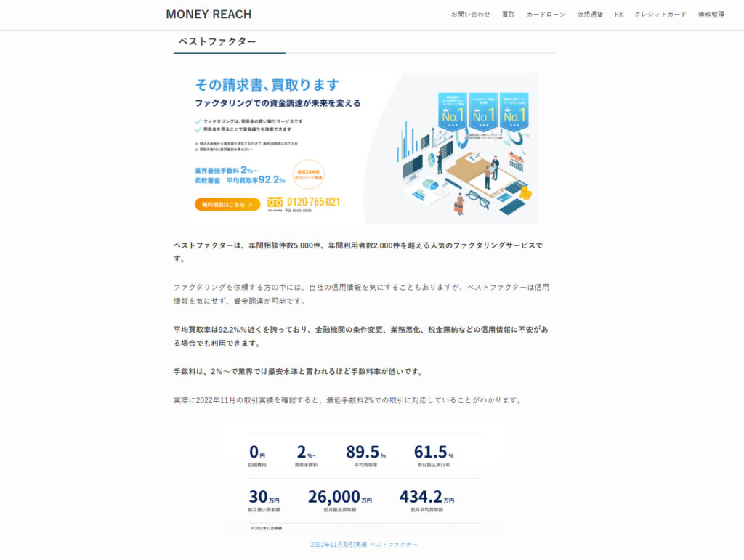This screenshot has width=744, height=560.
Task: Choose FX in the top navigation
Action: pos(619,15)
